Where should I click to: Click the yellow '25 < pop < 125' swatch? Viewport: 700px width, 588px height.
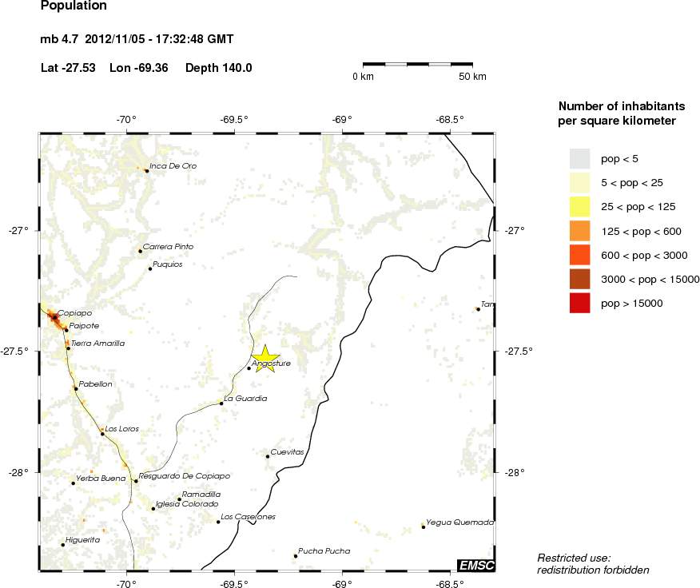pos(580,207)
